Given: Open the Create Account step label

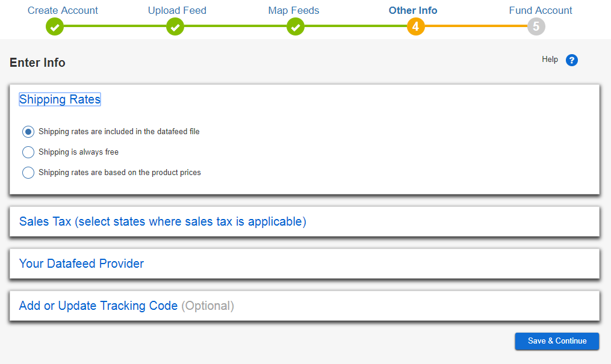Looking at the screenshot, I should (x=63, y=10).
